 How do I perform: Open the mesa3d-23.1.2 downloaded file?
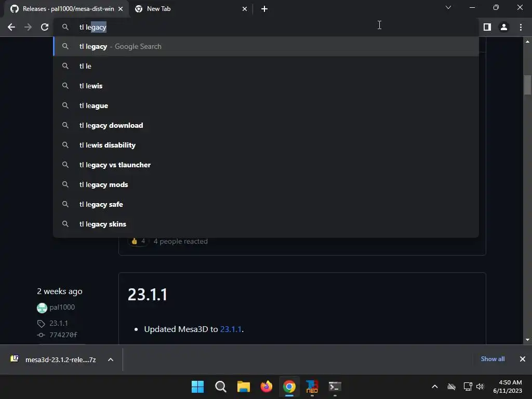click(54, 360)
